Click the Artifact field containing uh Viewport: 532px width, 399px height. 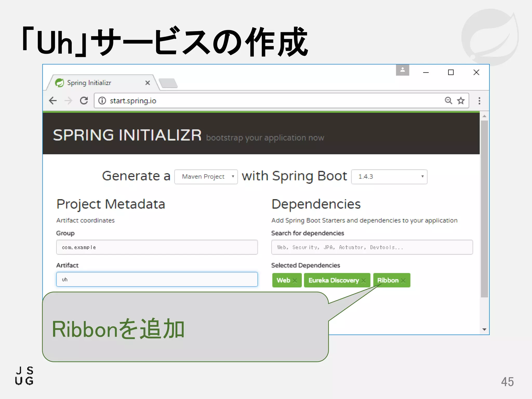157,279
